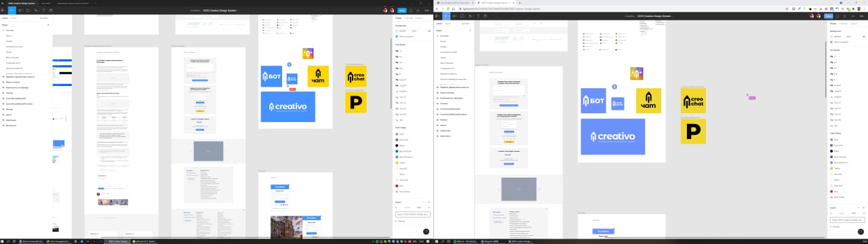Switch to the Assets tab in right window

point(448,24)
